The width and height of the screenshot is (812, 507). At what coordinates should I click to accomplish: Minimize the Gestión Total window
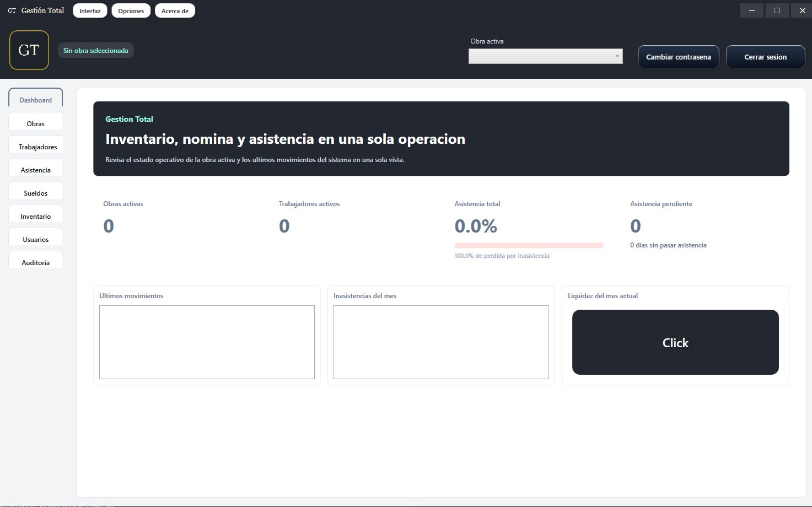(x=751, y=10)
